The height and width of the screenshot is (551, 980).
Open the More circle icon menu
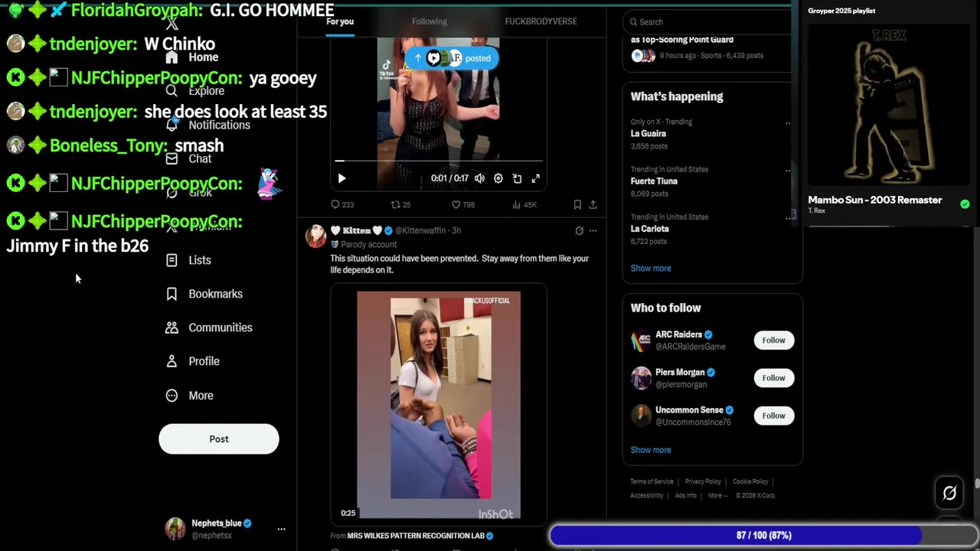click(x=171, y=395)
